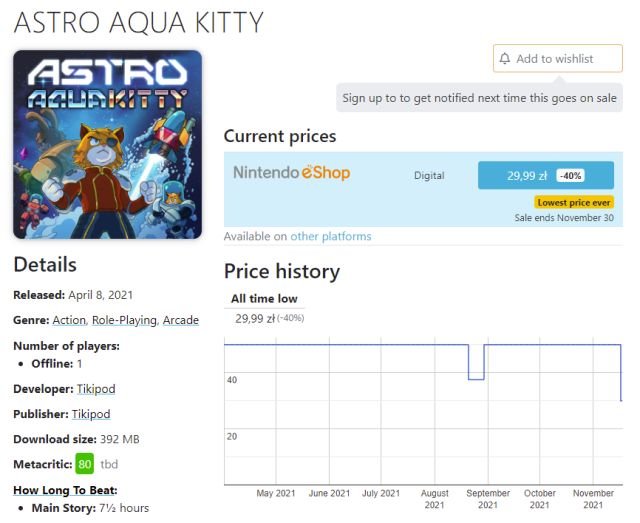This screenshot has height=523, width=640.
Task: Open the Arcade genre link
Action: 181,320
